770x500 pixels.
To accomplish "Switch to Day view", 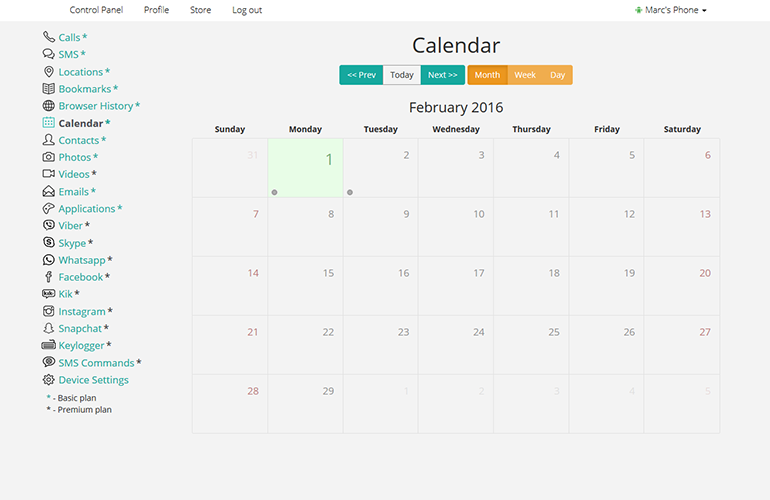I will [557, 75].
